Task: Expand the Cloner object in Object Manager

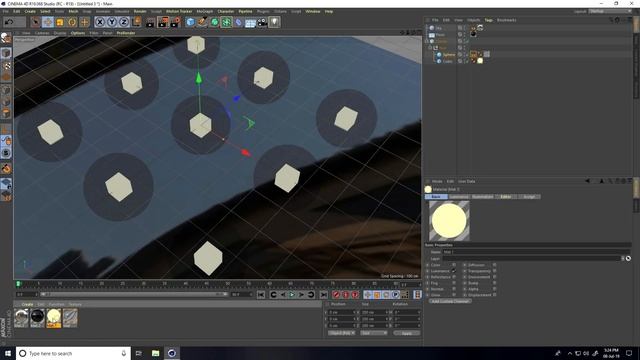Action: 427,41
